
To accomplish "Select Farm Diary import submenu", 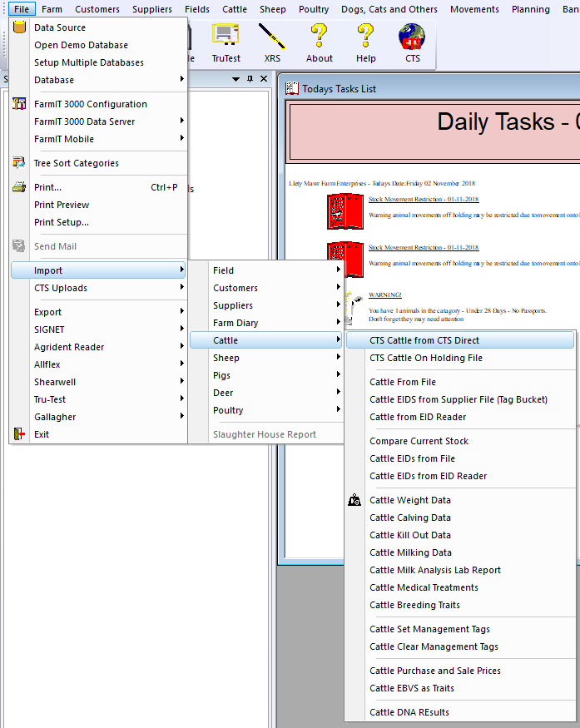I will (265, 323).
